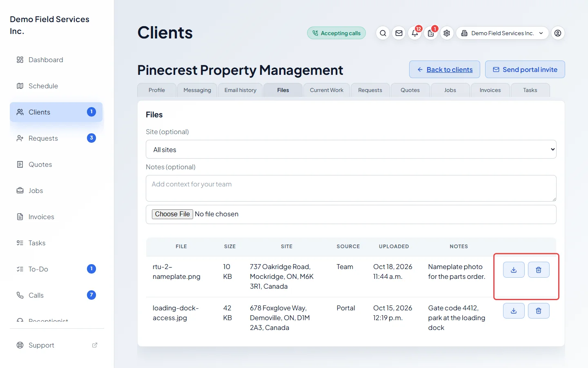This screenshot has width=588, height=368.
Task: Open the mail envelope icon in header
Action: coord(399,33)
